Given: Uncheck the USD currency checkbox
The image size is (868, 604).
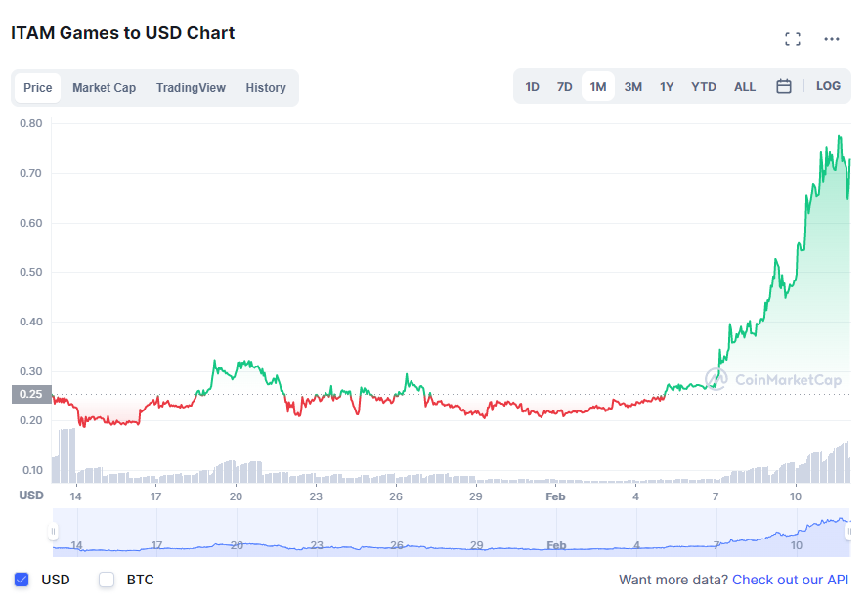Looking at the screenshot, I should click(22, 580).
